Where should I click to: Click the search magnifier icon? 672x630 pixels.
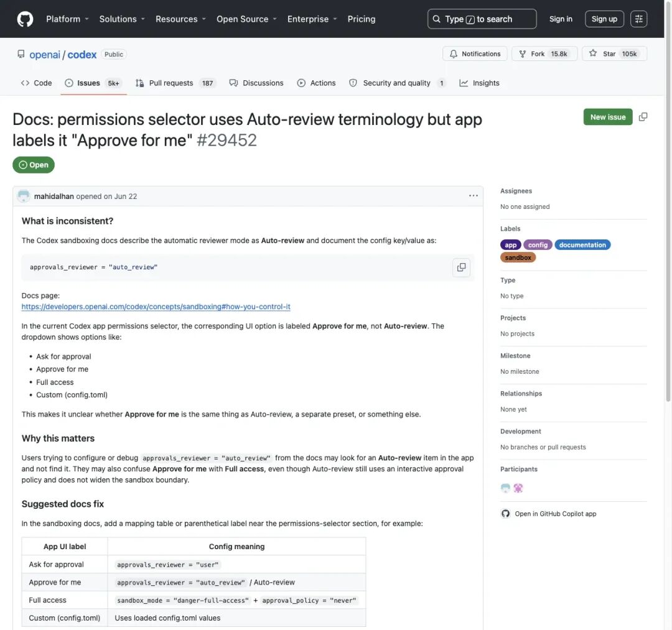(x=436, y=19)
